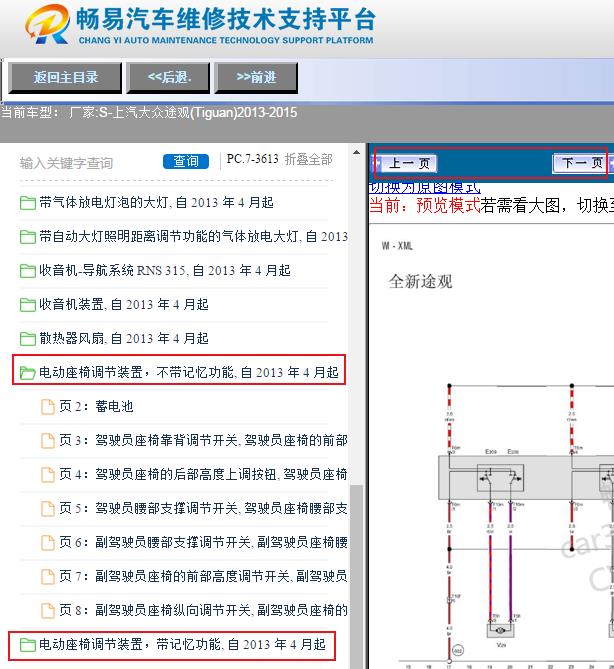Screen dimensions: 614x669
Task: Click the 切换为原图模式 link
Action: tap(425, 188)
